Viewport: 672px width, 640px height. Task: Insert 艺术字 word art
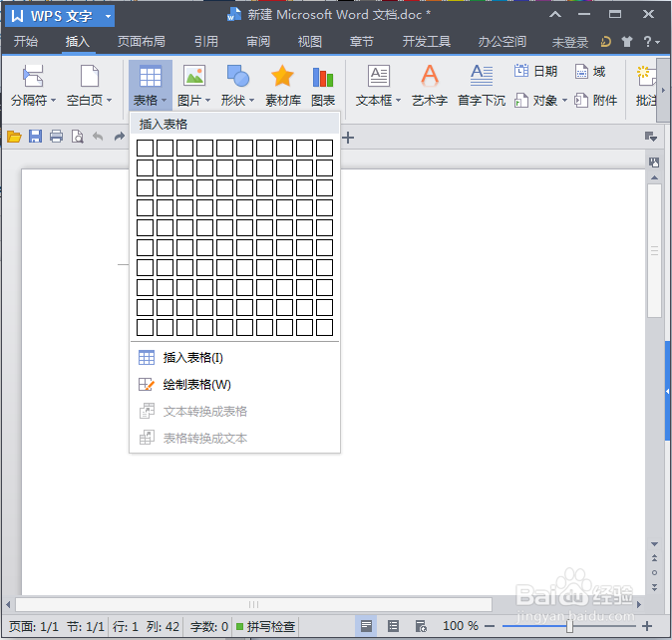430,86
